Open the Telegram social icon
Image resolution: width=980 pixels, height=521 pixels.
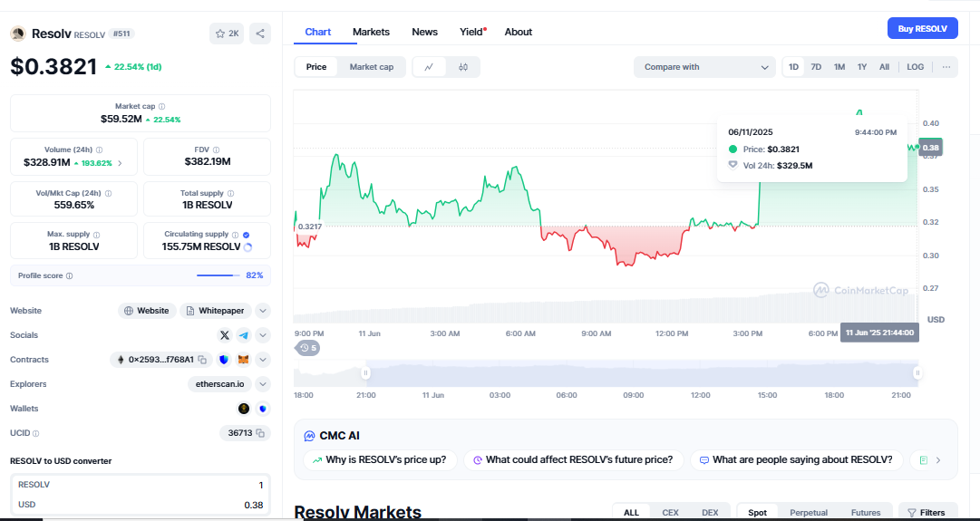coord(244,335)
